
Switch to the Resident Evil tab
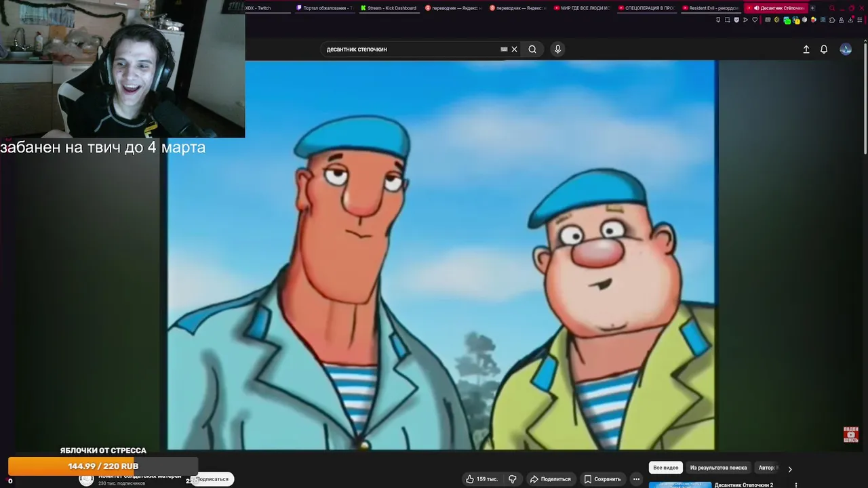(710, 8)
